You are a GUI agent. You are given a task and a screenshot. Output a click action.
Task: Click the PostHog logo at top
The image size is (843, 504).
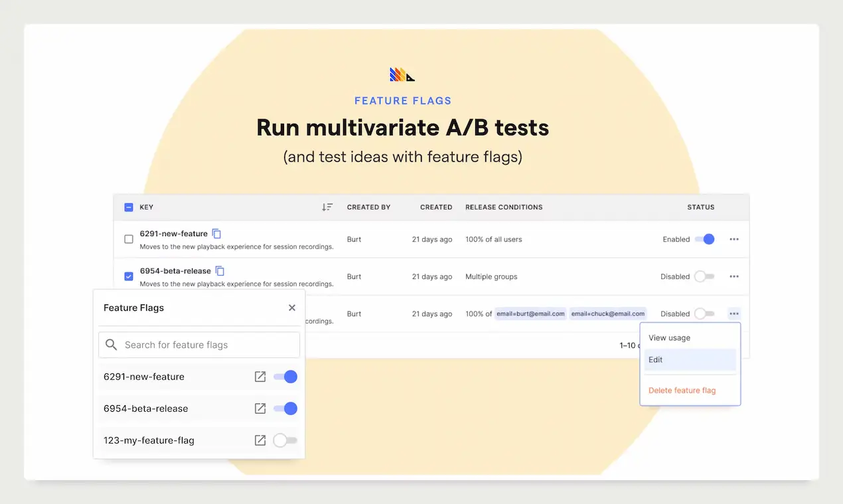coord(402,75)
